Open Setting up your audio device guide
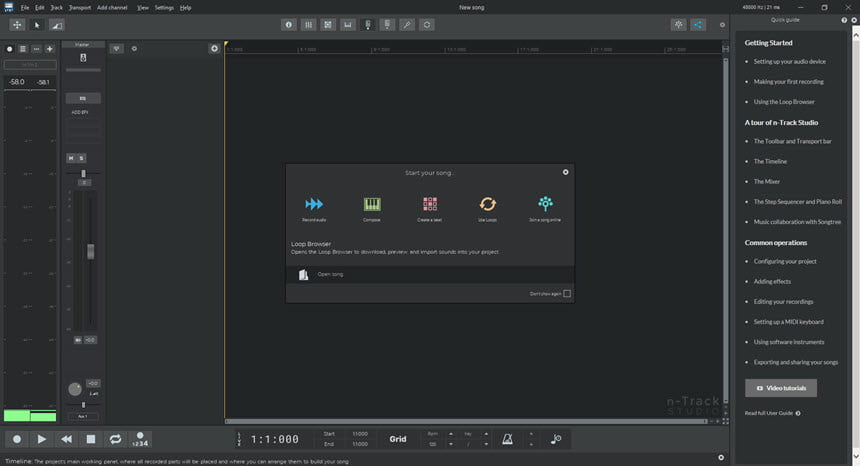860x466 pixels. coord(789,61)
